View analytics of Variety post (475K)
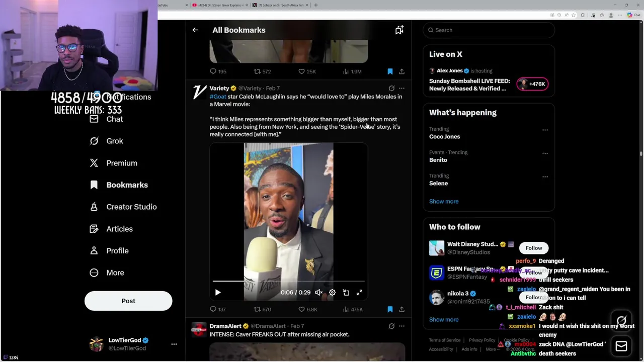 (353, 309)
